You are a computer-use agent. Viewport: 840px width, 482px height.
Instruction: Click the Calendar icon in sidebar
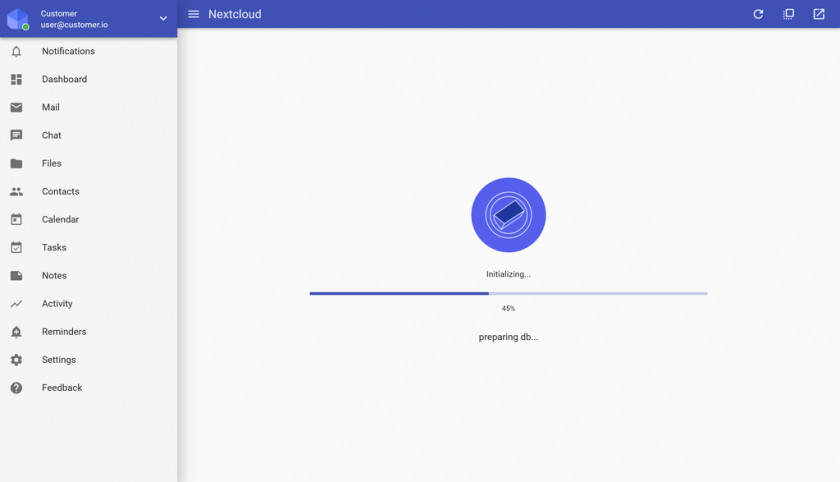[x=16, y=219]
